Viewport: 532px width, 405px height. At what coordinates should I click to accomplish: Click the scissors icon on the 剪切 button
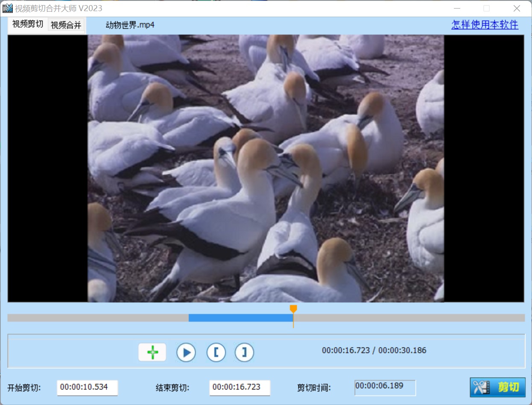point(478,388)
